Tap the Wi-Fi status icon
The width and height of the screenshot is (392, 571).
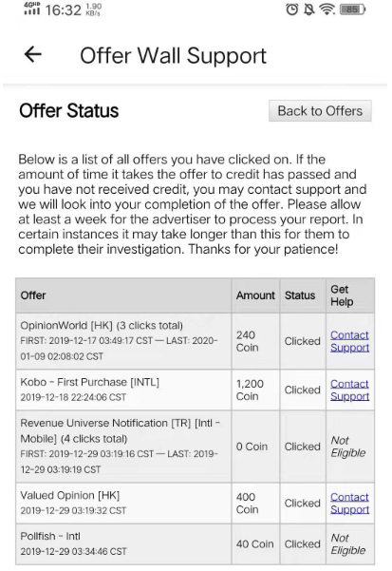(327, 10)
